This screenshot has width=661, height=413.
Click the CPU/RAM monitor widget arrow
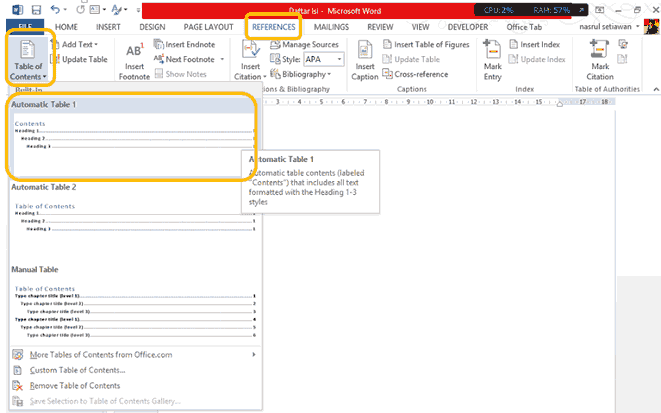pos(581,10)
